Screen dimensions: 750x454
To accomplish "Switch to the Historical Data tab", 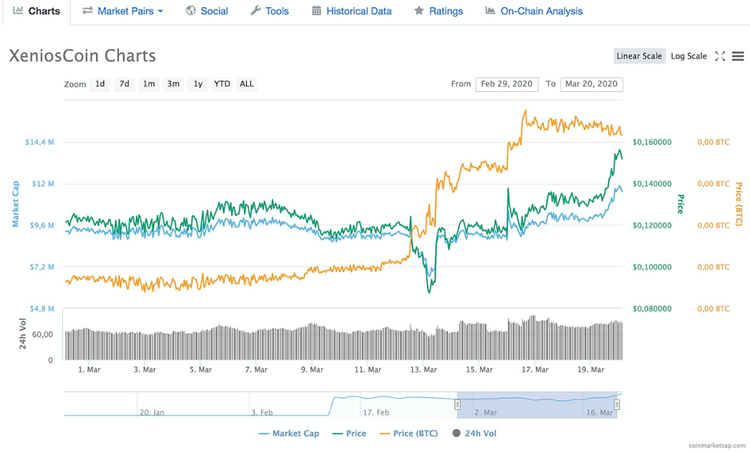I will [351, 11].
